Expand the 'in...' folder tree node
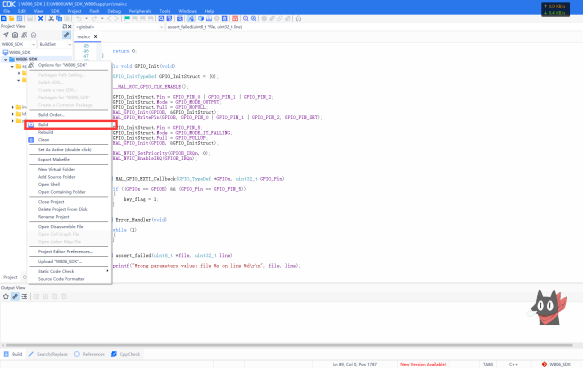 click(13, 107)
